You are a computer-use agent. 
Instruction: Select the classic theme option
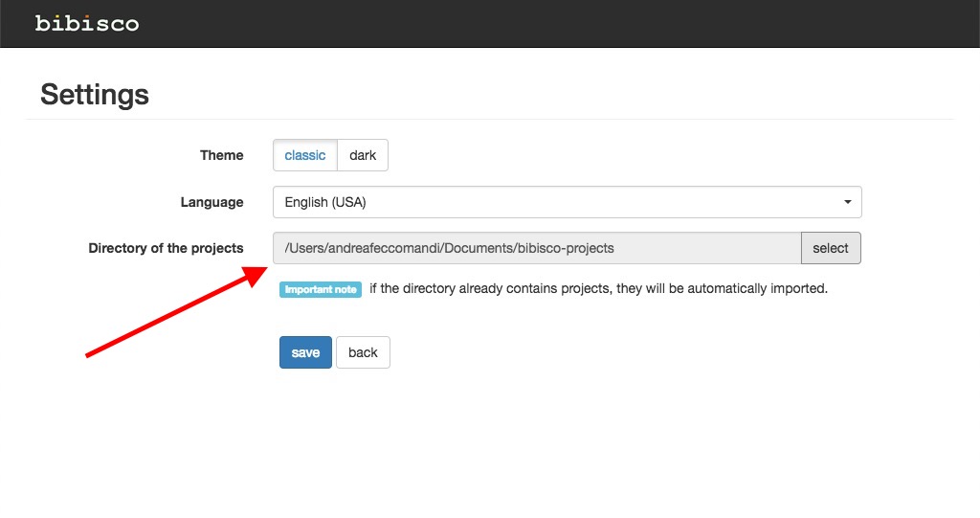click(x=305, y=155)
